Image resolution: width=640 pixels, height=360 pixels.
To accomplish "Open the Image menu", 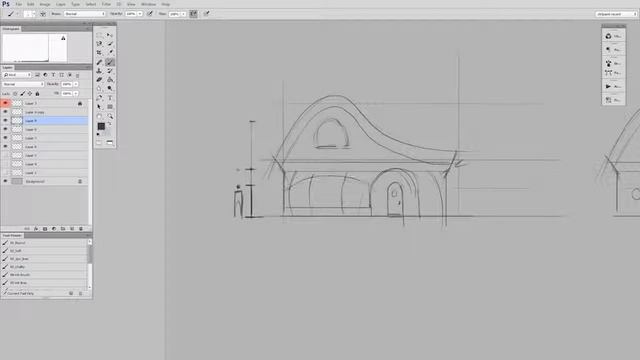I will pos(44,4).
